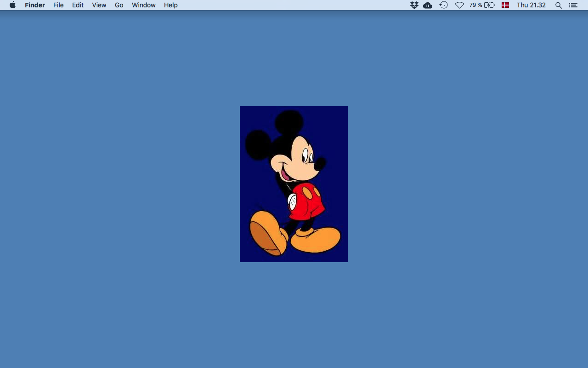
Task: Open the Window menu
Action: [144, 5]
